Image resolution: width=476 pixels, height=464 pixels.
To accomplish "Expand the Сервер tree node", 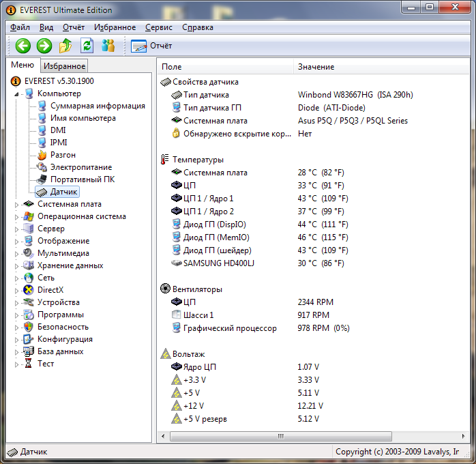I will 16,229.
